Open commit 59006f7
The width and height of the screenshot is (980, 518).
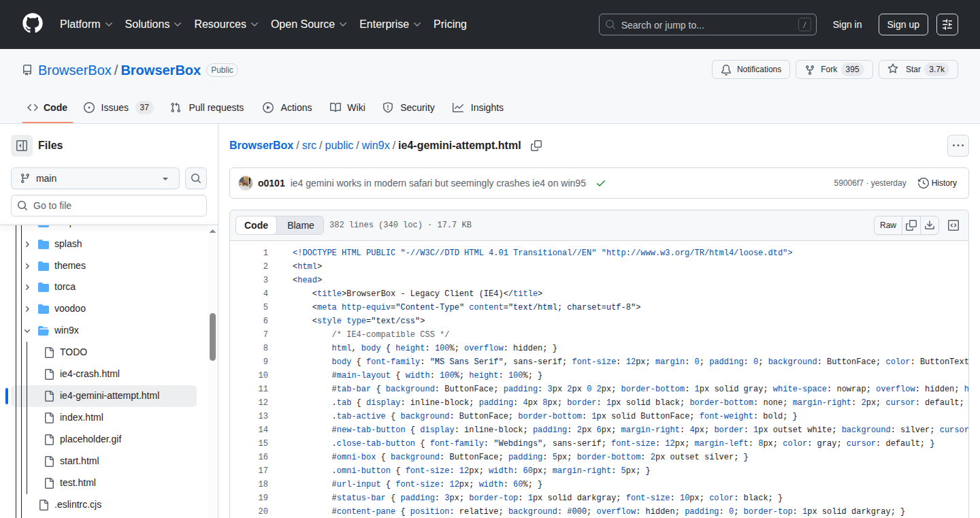pos(849,183)
